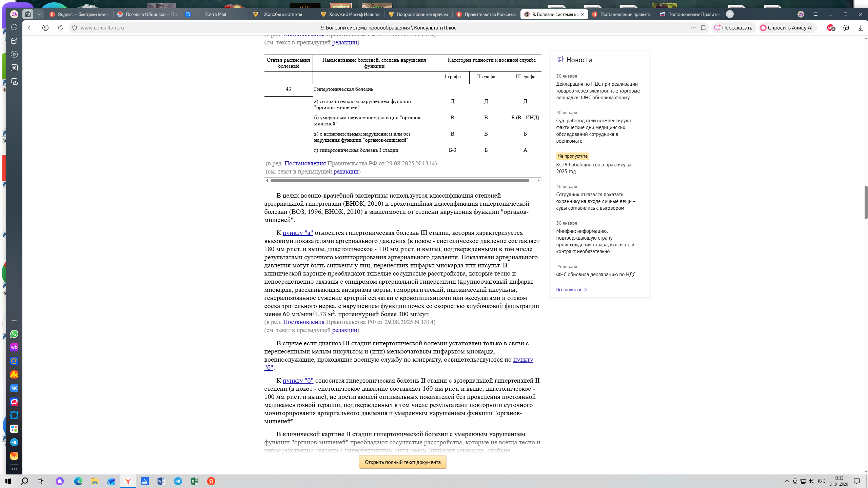The height and width of the screenshot is (488, 868).
Task: Open File Explorer from taskbar
Action: (x=95, y=481)
